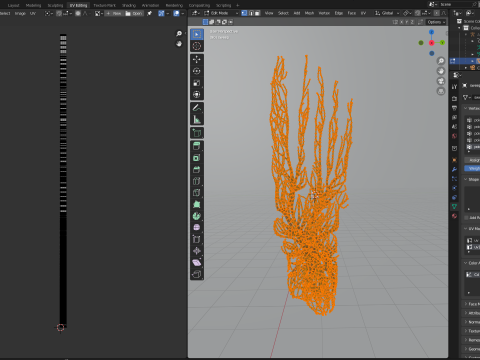Click the Assign vertex group button
The image size is (480, 360).
(x=472, y=160)
